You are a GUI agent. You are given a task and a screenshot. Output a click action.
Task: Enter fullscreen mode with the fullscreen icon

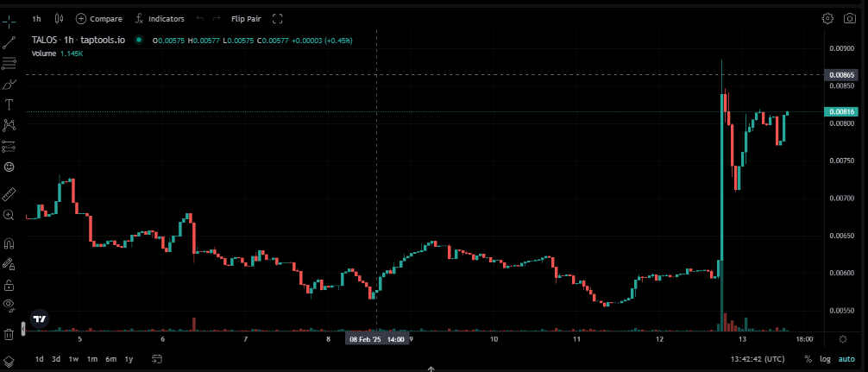click(x=278, y=19)
